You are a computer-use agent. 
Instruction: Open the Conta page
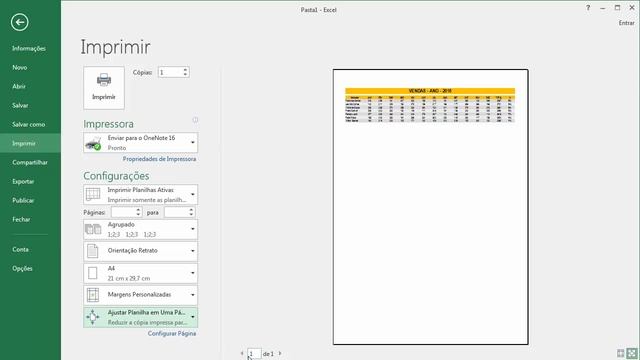(20, 249)
